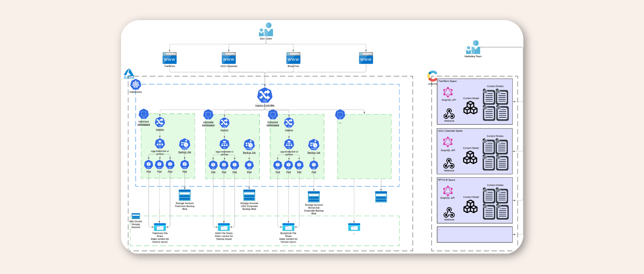Select Webhook icon in UGG Corporate Space
The width and height of the screenshot is (644, 274).
pyautogui.click(x=449, y=163)
